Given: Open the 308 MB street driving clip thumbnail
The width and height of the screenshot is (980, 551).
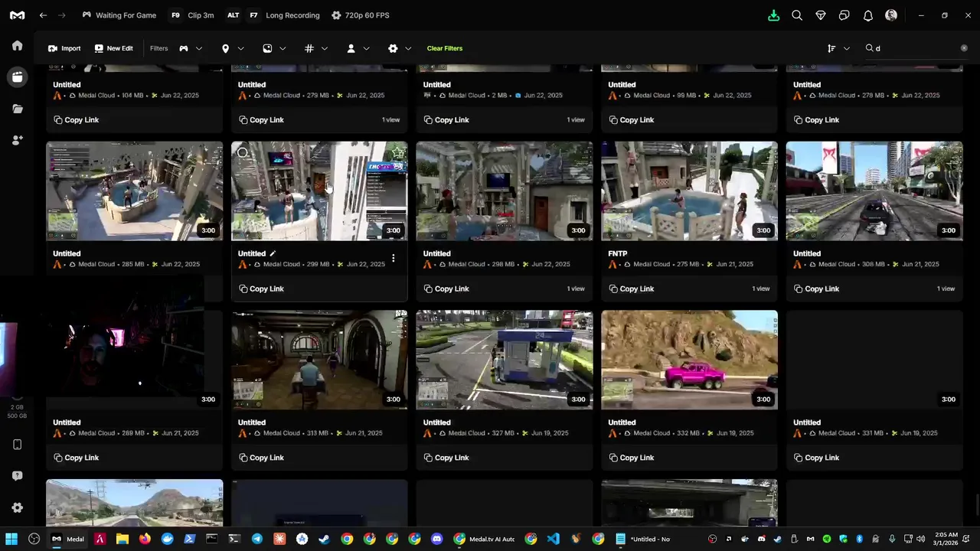Looking at the screenshot, I should coord(874,191).
